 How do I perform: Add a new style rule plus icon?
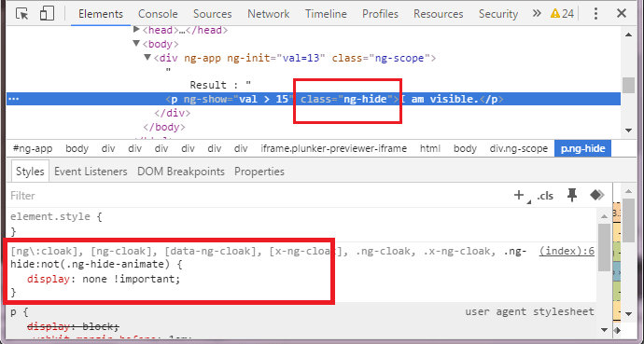pyautogui.click(x=519, y=195)
